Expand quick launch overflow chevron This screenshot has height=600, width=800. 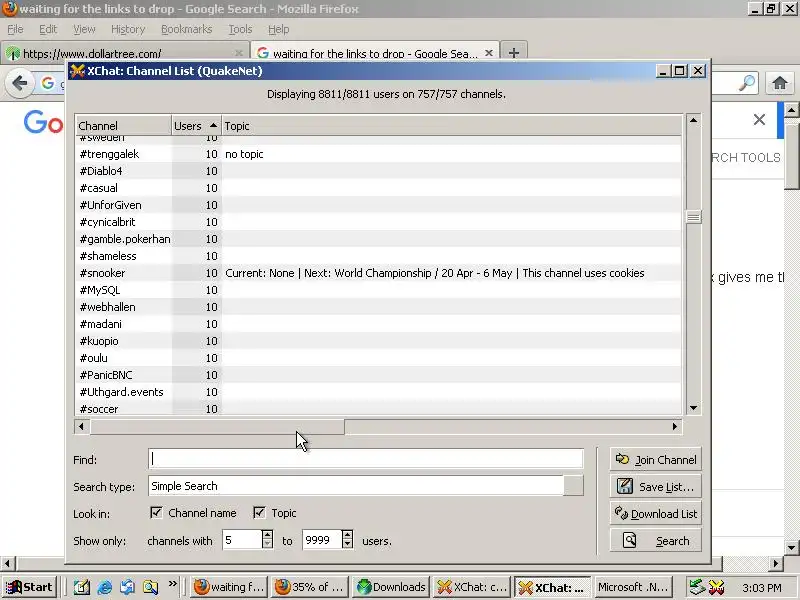[x=172, y=584]
